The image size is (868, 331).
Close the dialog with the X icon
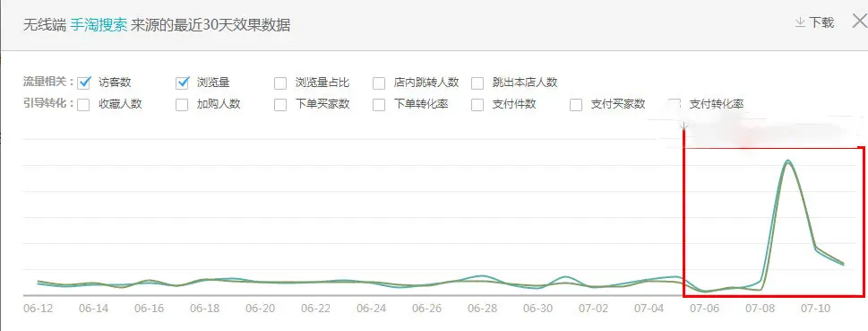pyautogui.click(x=860, y=22)
